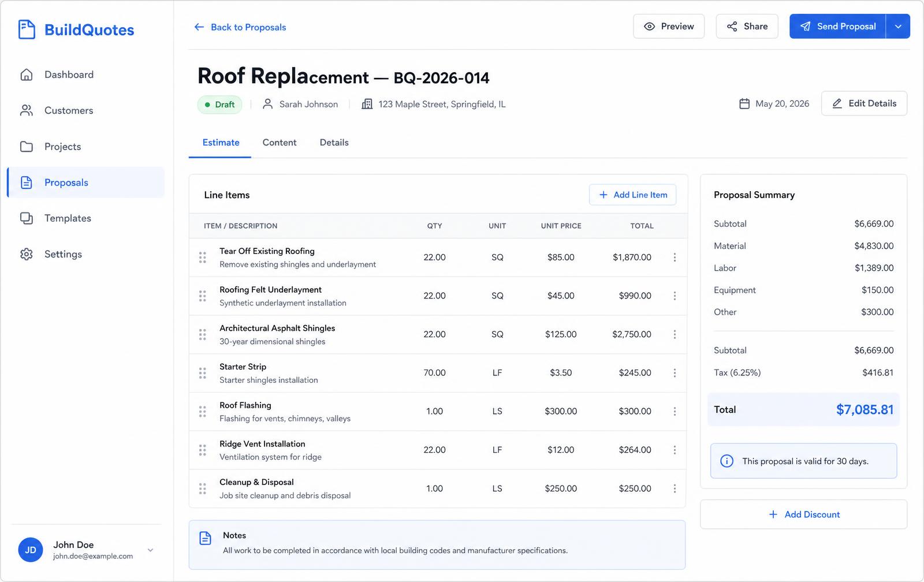Click the $7,085.81 total amount

[865, 410]
